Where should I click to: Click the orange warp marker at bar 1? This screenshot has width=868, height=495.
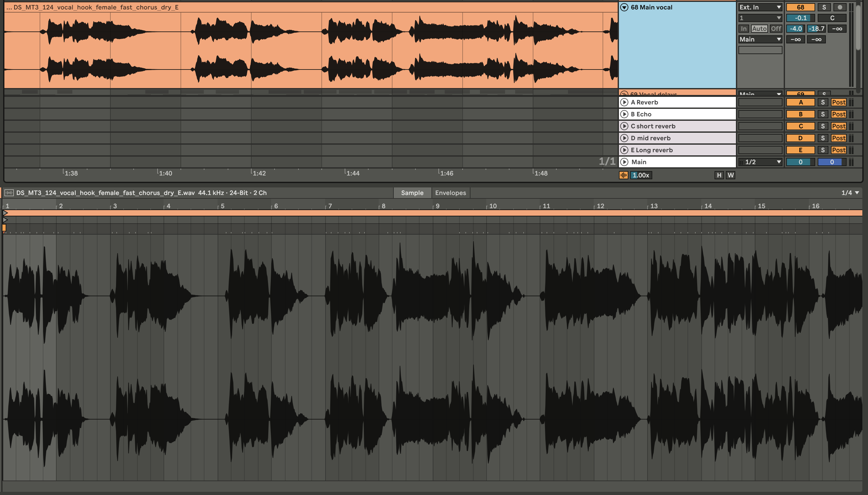4,227
